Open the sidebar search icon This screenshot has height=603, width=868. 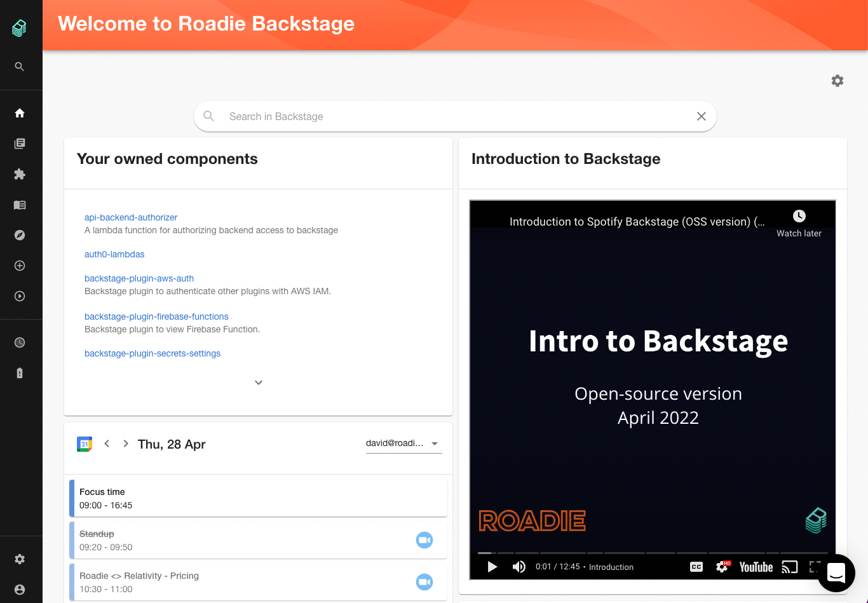20,67
